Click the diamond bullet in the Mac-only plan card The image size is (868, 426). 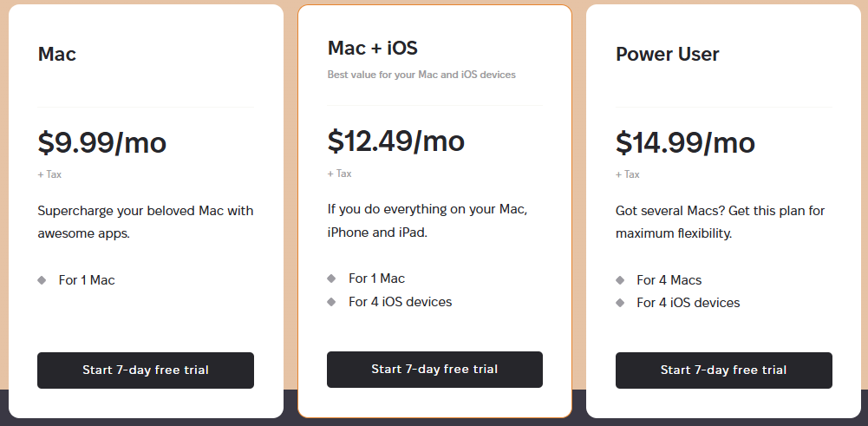pyautogui.click(x=42, y=280)
